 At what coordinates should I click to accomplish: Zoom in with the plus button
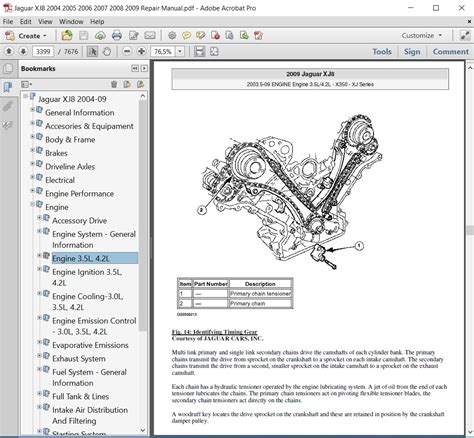click(x=141, y=51)
